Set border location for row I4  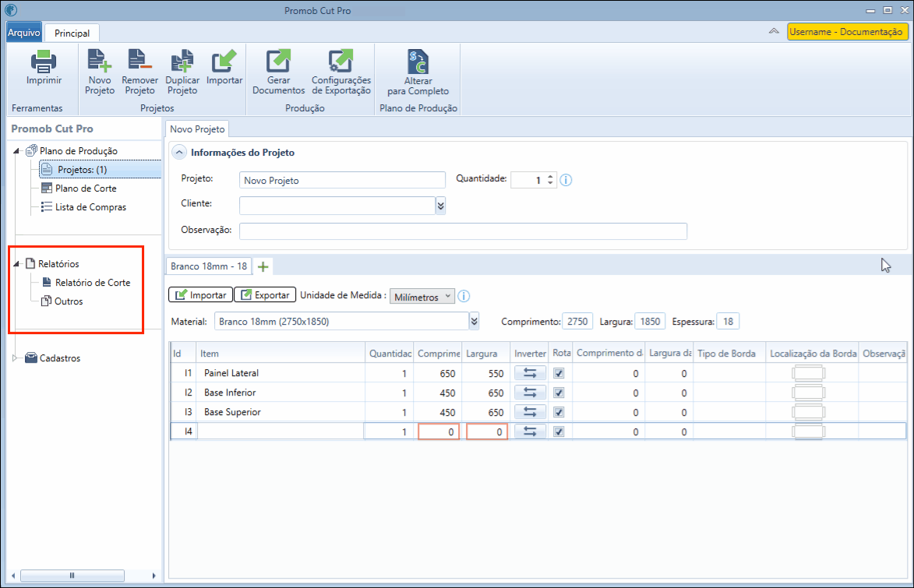coord(809,431)
